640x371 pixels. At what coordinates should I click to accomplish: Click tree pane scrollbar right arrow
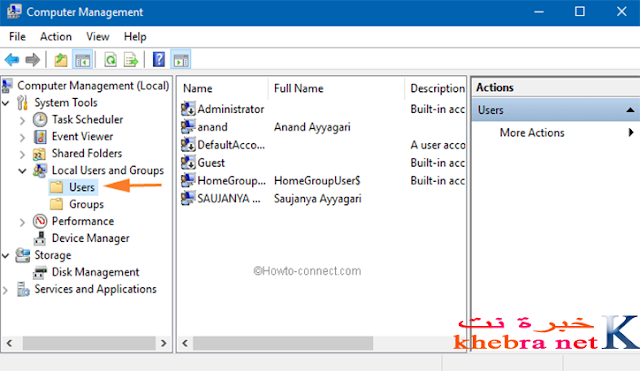[x=164, y=343]
